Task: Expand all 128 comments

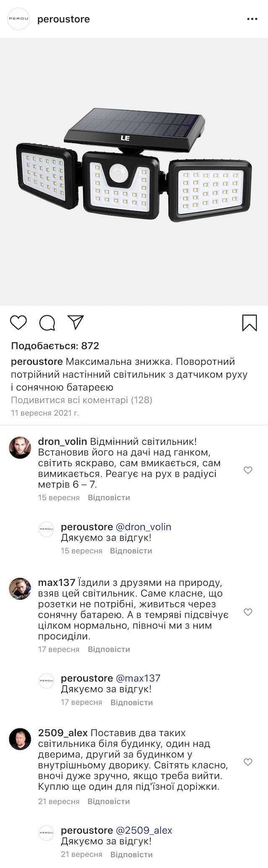Action: [82, 400]
